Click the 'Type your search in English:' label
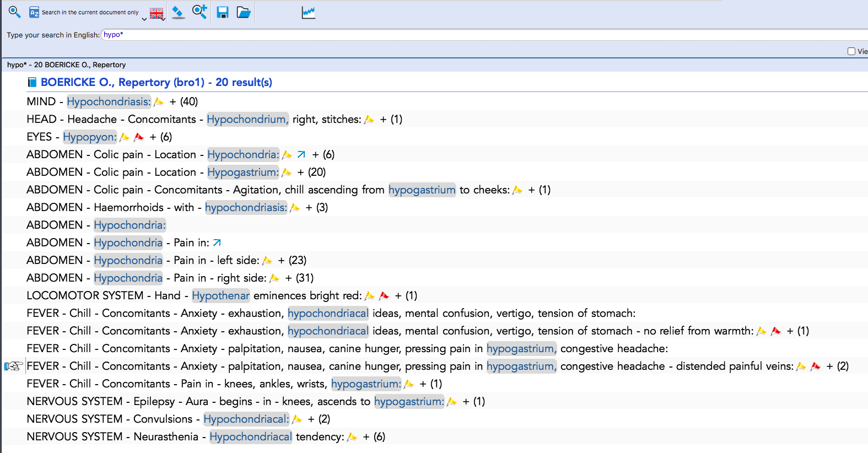 pos(53,35)
